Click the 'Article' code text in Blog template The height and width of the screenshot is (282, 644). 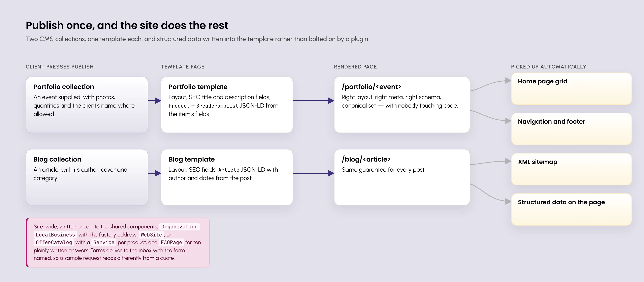229,170
